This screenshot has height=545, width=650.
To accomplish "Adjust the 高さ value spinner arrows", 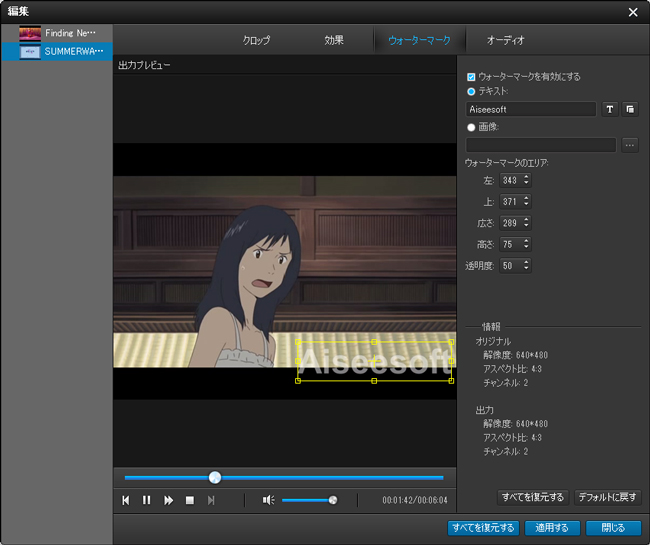I will (x=526, y=244).
